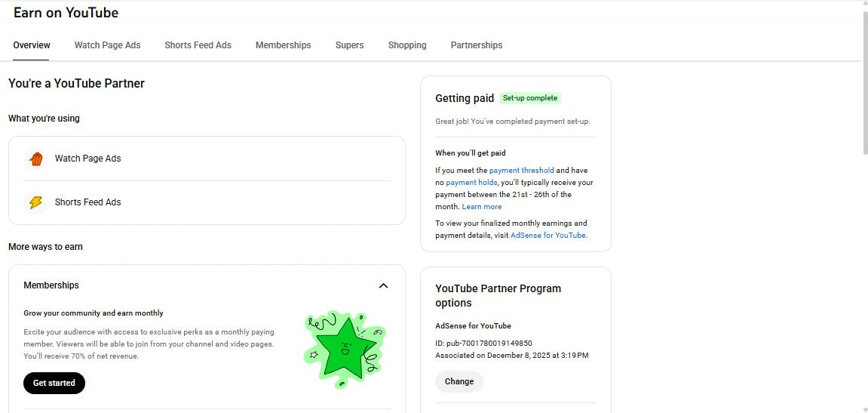
Task: Click the 'Getting paid' card heading
Action: (465, 98)
